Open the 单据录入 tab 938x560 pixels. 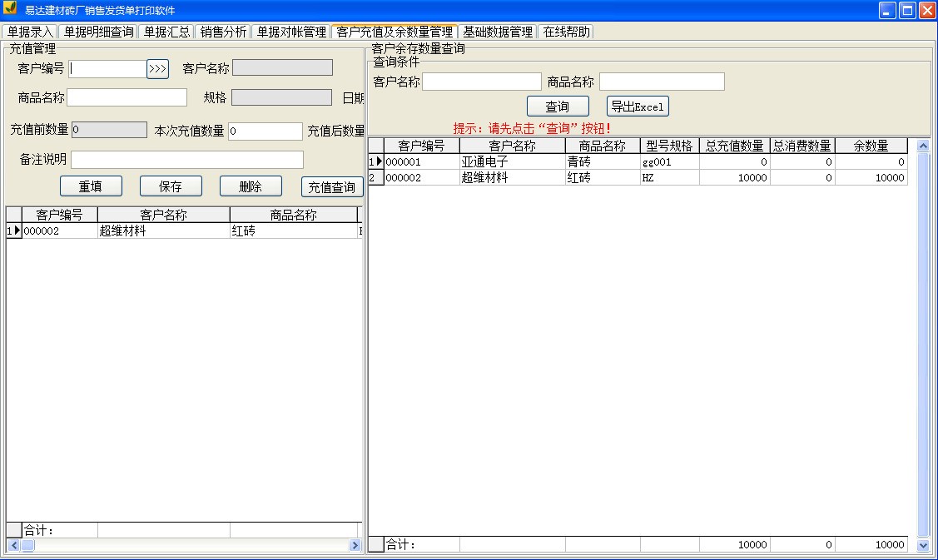click(x=30, y=32)
